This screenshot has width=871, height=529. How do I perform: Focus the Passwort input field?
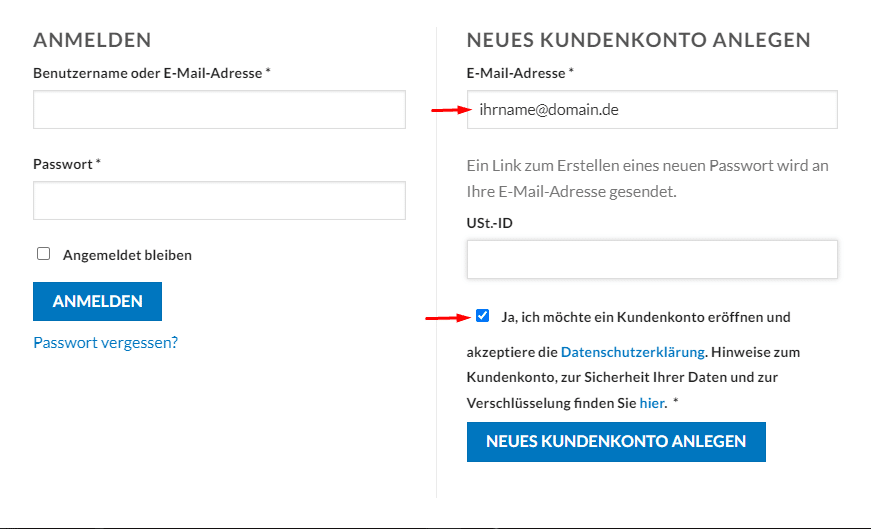(219, 200)
